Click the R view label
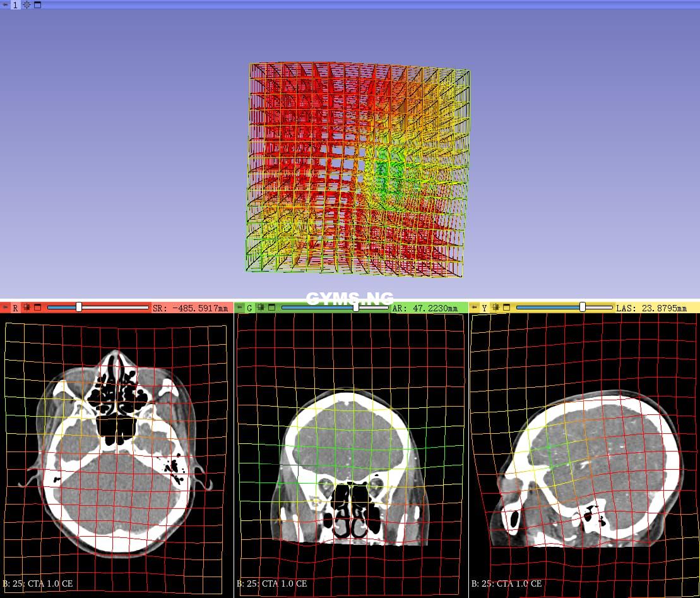Screen dimensions: 700x598 tap(16, 308)
